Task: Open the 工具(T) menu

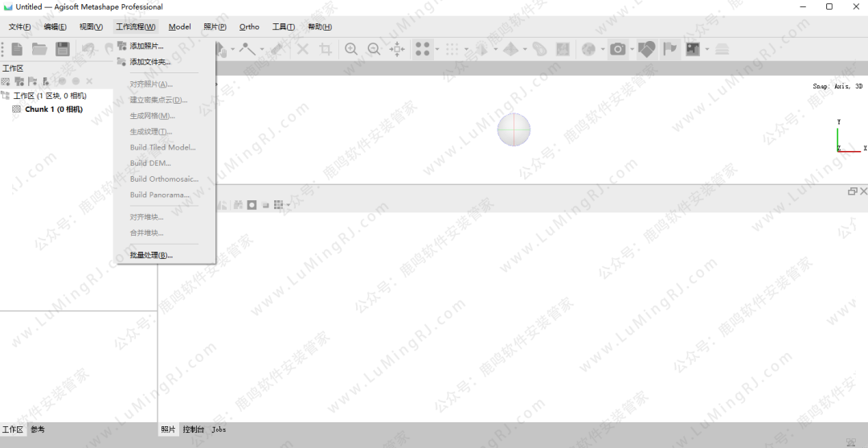Action: tap(284, 27)
